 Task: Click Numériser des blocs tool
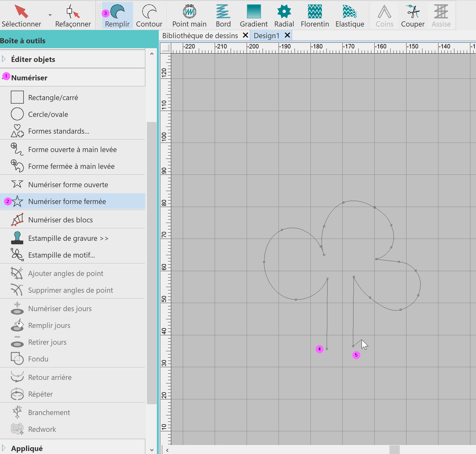pos(60,220)
